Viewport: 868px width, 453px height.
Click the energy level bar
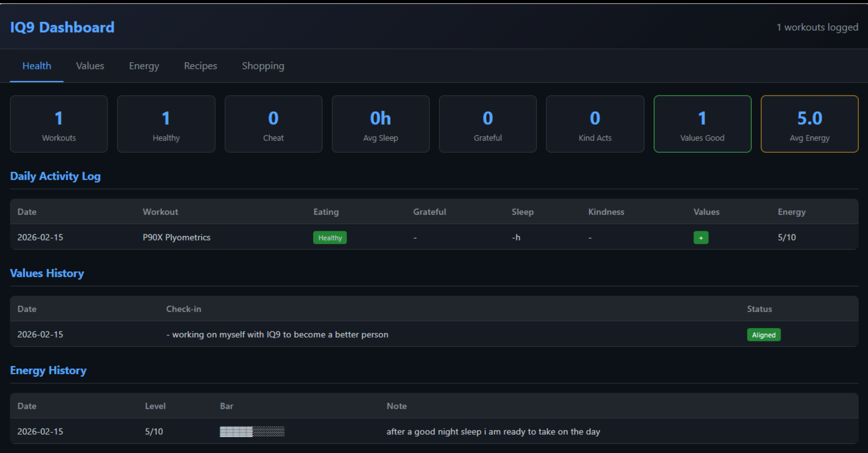coord(252,431)
